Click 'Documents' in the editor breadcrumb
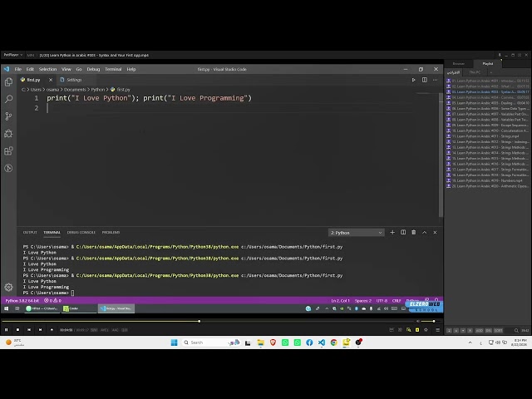 [x=75, y=90]
